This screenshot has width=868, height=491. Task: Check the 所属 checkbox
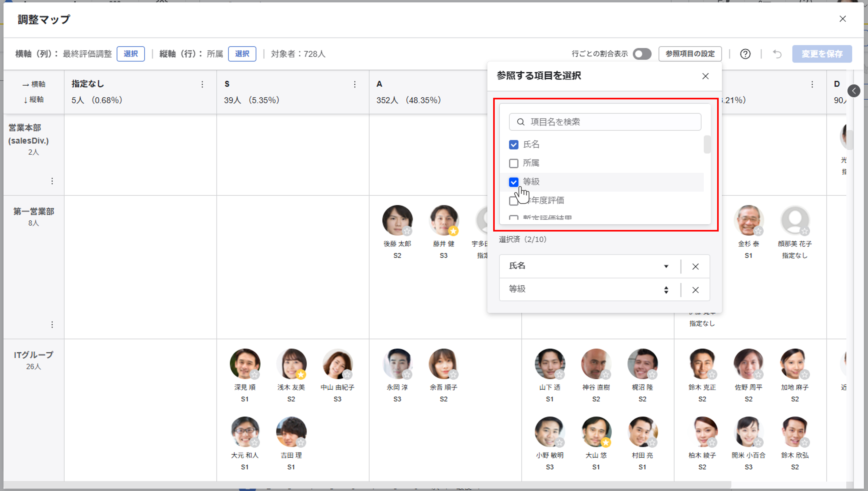click(513, 163)
